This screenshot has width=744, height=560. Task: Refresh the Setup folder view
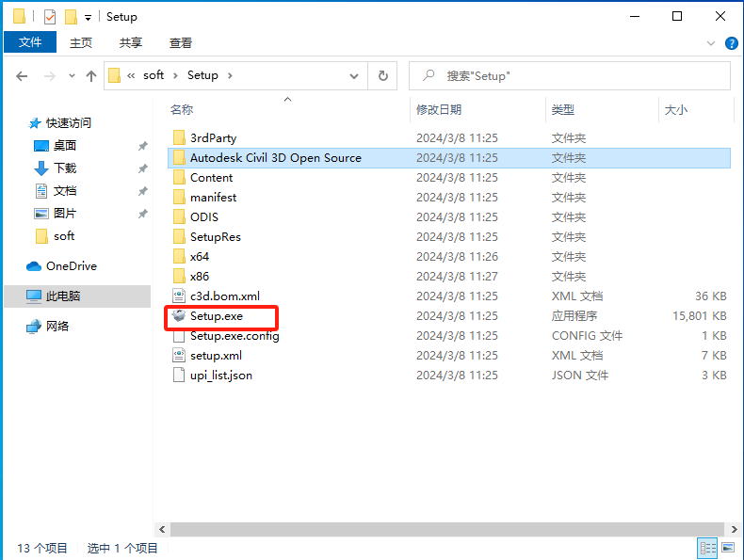coord(383,76)
